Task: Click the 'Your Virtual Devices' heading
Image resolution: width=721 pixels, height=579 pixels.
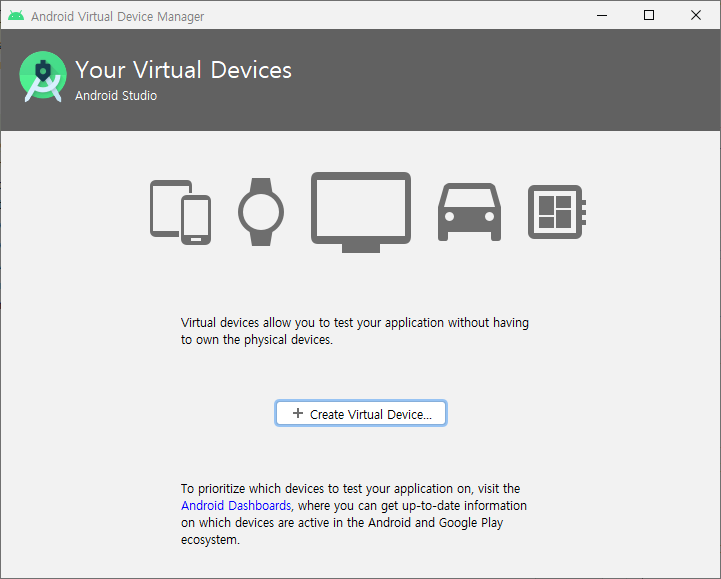Action: [x=183, y=70]
